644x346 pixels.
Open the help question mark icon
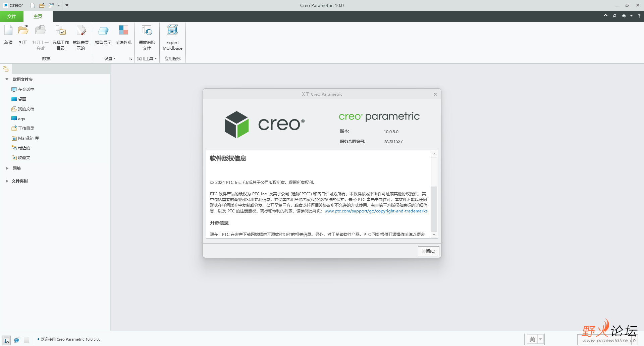pos(639,16)
